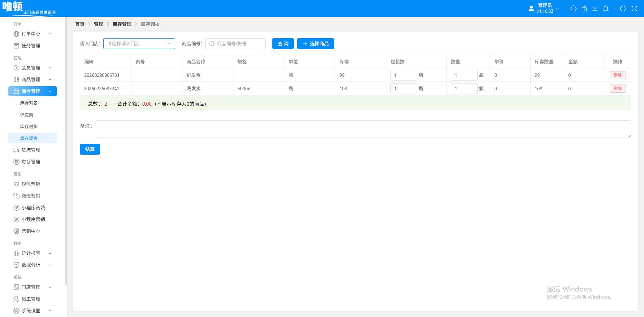Click the lock screen icon

point(584,8)
